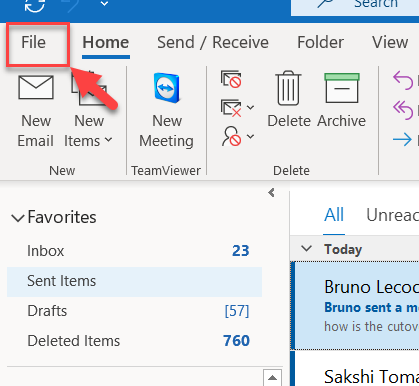Click the purple Reply All icon
The height and width of the screenshot is (386, 419).
coord(403,110)
